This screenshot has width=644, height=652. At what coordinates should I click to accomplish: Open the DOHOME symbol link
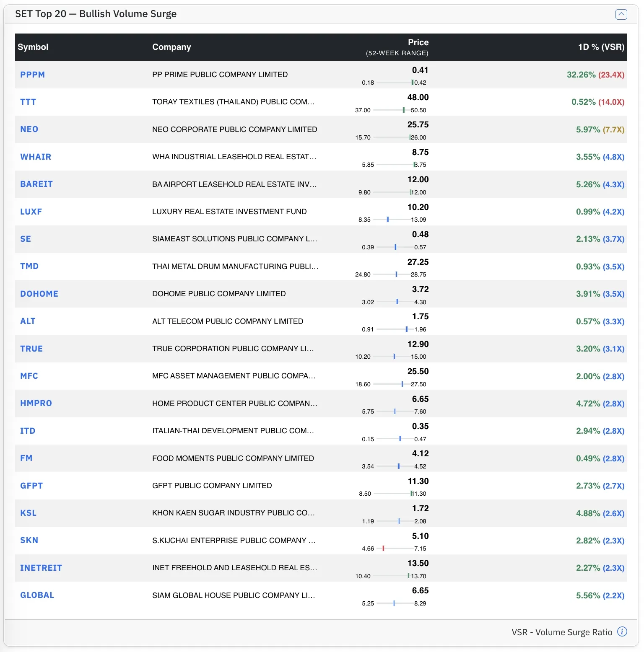39,294
